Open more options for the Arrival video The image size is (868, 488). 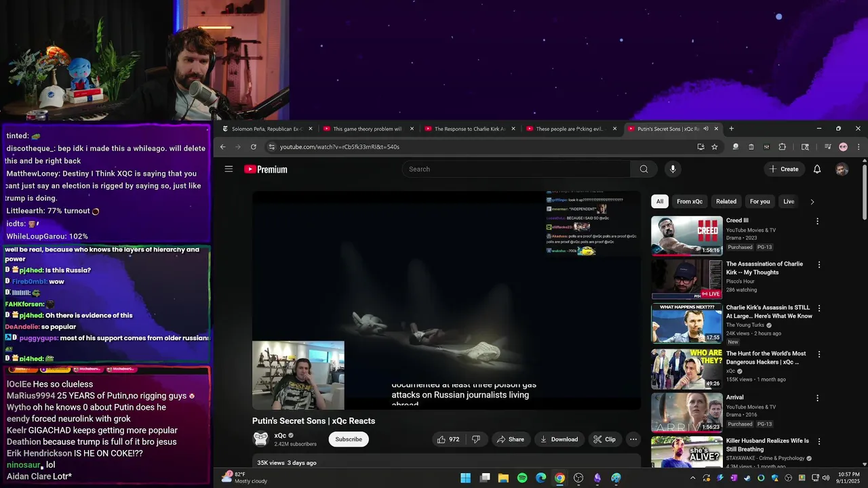tap(818, 398)
